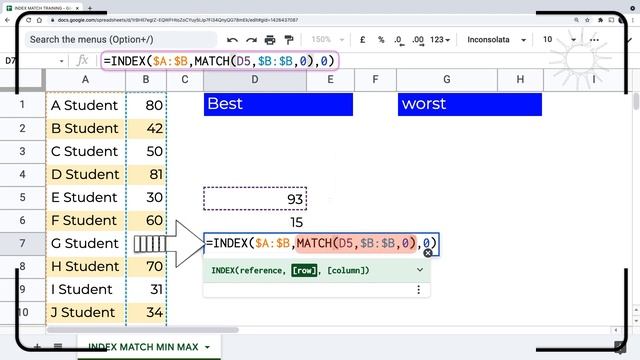
Task: Select the H Student cell
Action: (85, 266)
